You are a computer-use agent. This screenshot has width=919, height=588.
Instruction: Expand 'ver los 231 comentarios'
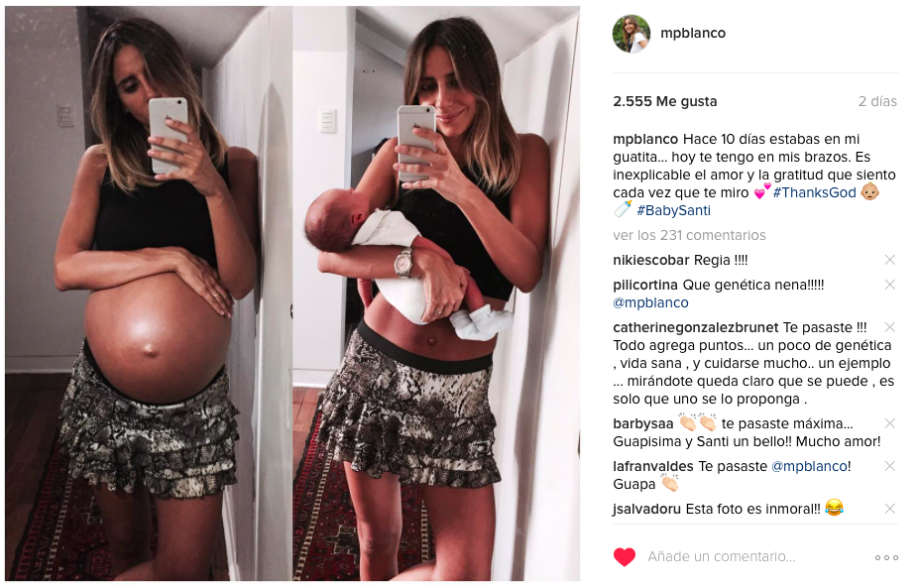tap(689, 235)
